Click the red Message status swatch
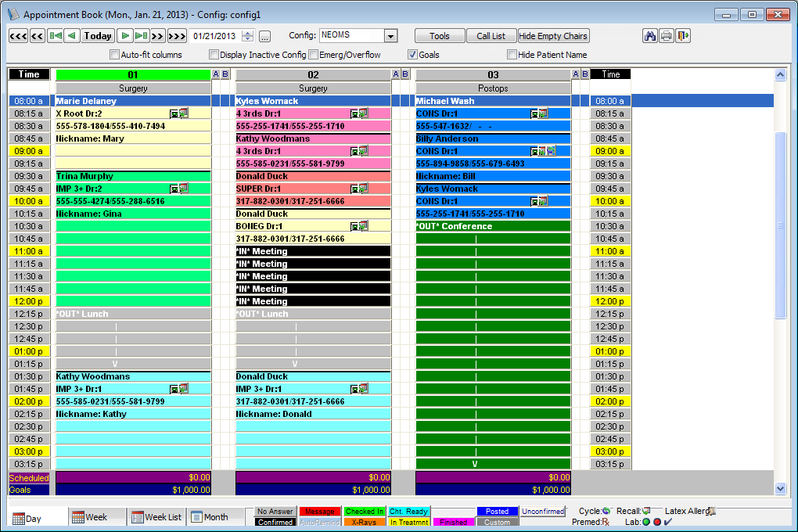Image resolution: width=798 pixels, height=532 pixels. click(319, 512)
